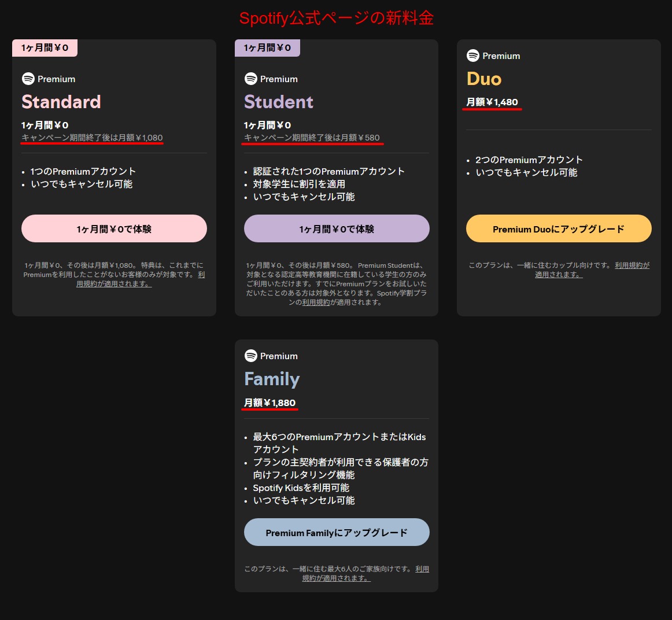
Task: Click 認証された1つのPremiumアカウント bullet
Action: coord(328,171)
